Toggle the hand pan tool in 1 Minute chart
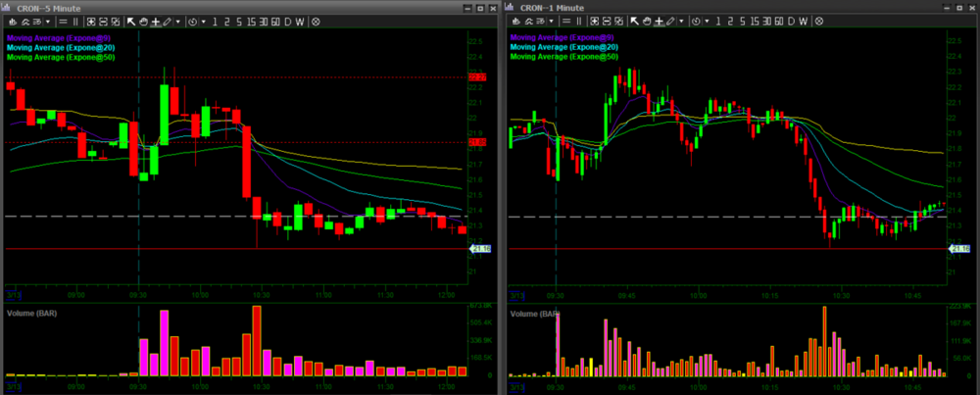Viewport: 980px width, 395px height. pyautogui.click(x=645, y=21)
